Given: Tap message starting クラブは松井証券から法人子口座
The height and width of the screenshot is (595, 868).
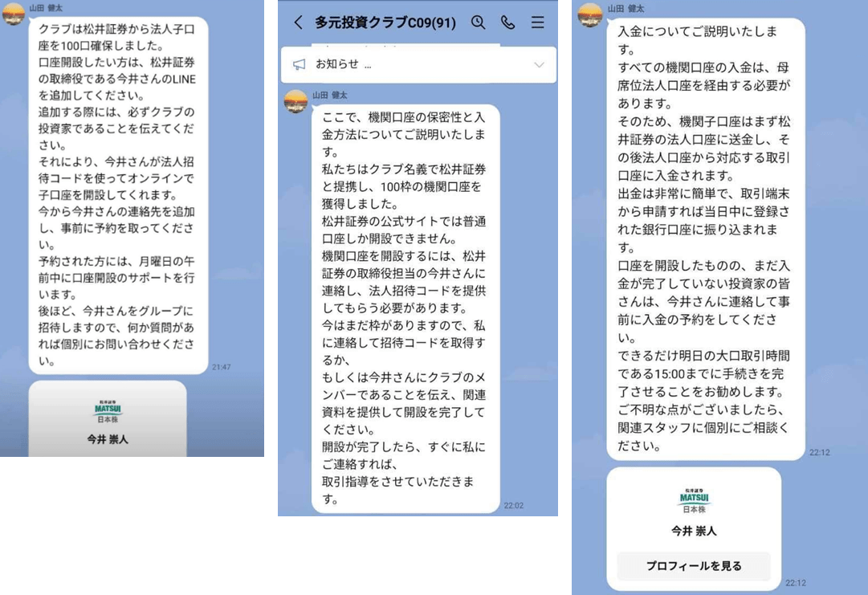Looking at the screenshot, I should pos(119,195).
